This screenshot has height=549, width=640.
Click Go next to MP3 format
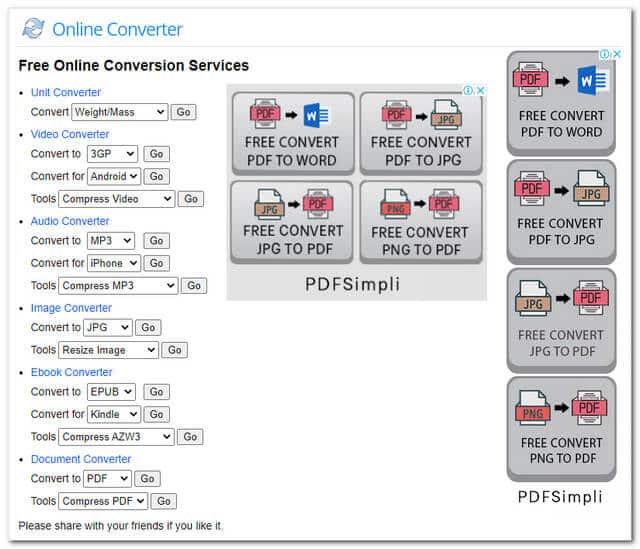click(x=156, y=241)
